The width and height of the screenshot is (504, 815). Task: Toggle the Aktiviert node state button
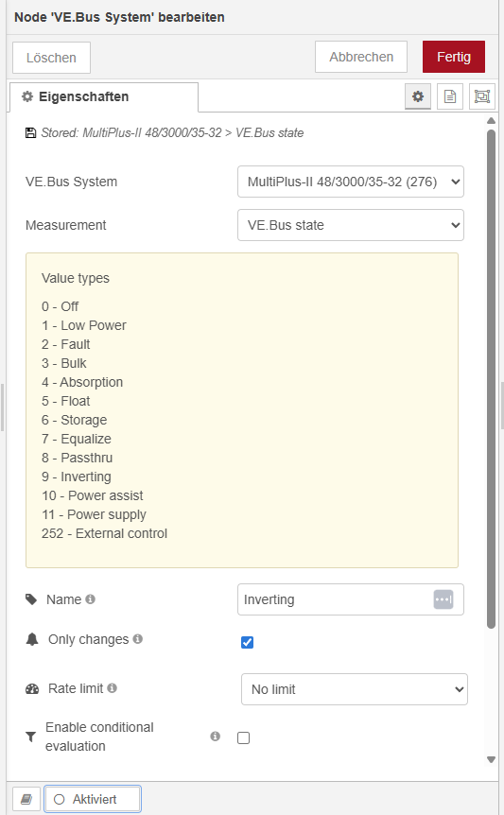coord(93,799)
